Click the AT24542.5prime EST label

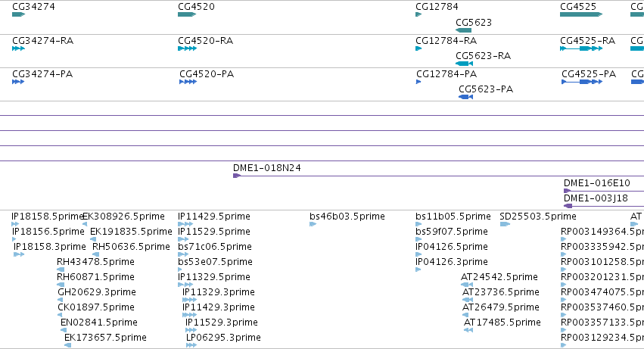pos(499,276)
